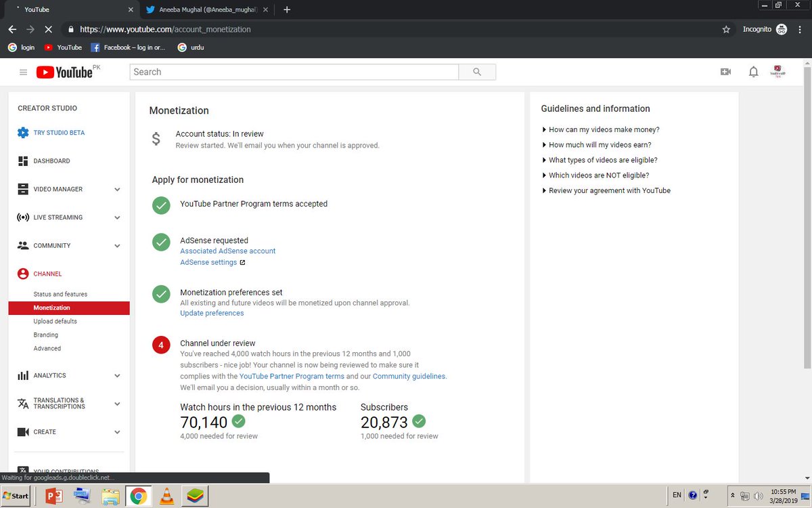Click the Analytics bar chart icon

[x=23, y=375]
